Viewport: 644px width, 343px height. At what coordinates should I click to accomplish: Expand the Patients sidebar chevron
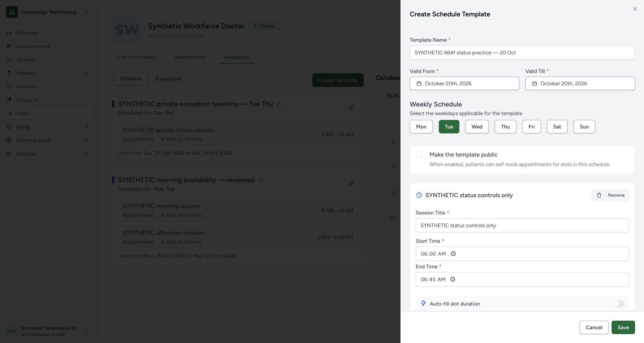click(x=86, y=73)
